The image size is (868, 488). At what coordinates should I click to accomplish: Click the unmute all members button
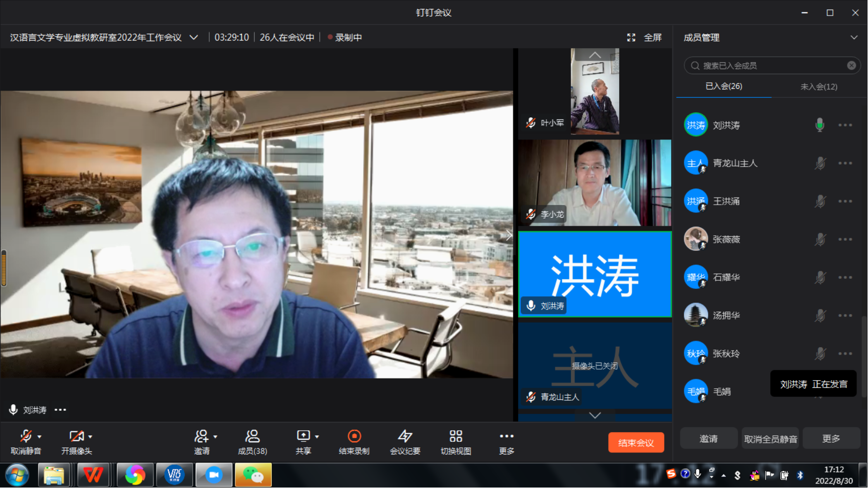coord(770,439)
